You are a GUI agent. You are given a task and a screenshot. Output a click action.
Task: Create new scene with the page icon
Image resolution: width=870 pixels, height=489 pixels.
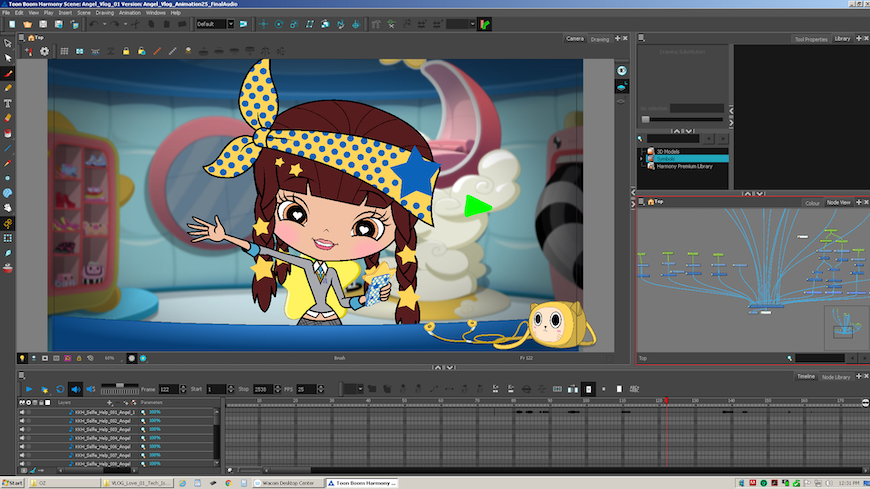pos(12,24)
